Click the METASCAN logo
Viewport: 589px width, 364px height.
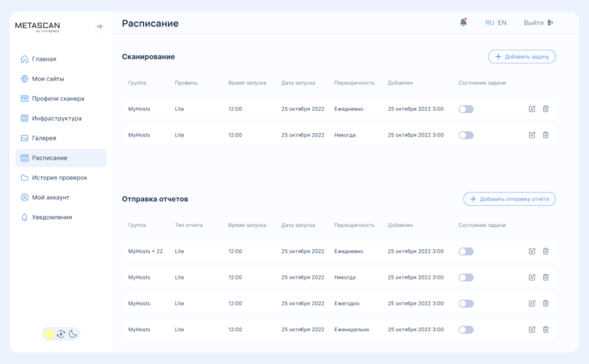[x=37, y=26]
